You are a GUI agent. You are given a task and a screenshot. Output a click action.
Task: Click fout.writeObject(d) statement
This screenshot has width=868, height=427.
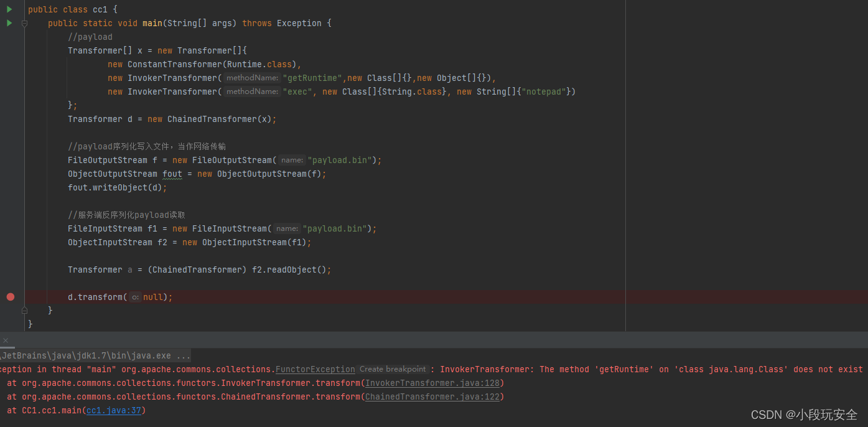[118, 187]
